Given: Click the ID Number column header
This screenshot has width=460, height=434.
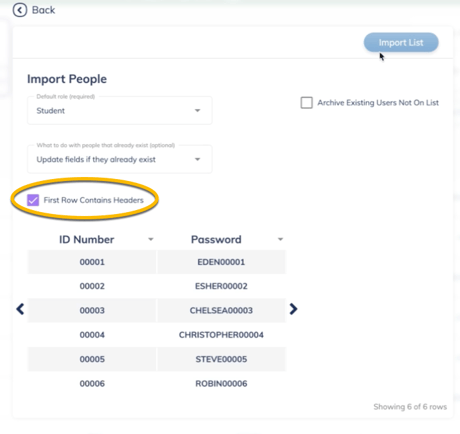Looking at the screenshot, I should [x=87, y=239].
